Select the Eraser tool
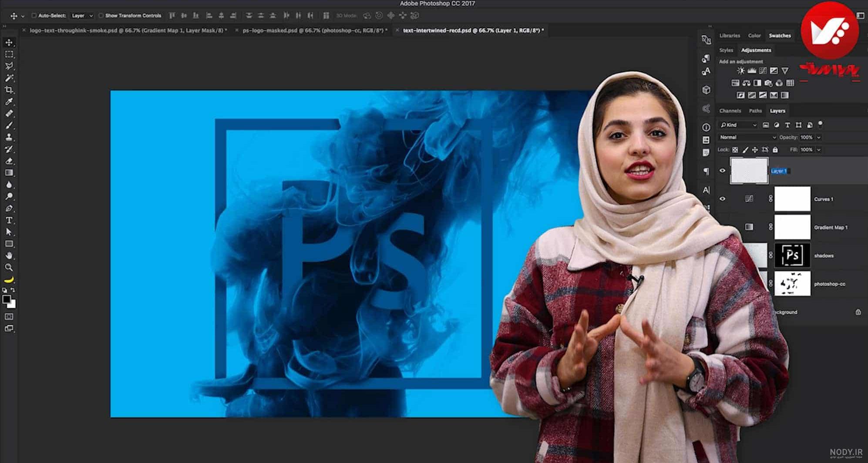868x463 pixels. (x=9, y=161)
